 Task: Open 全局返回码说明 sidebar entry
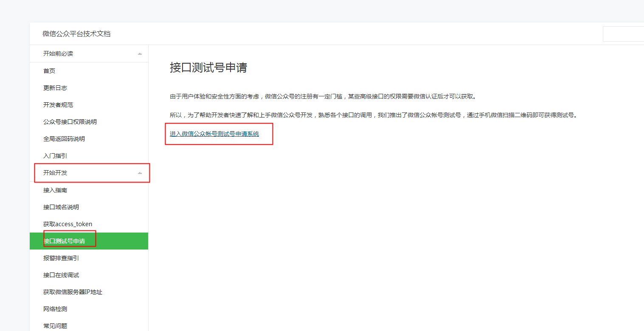pyautogui.click(x=64, y=139)
